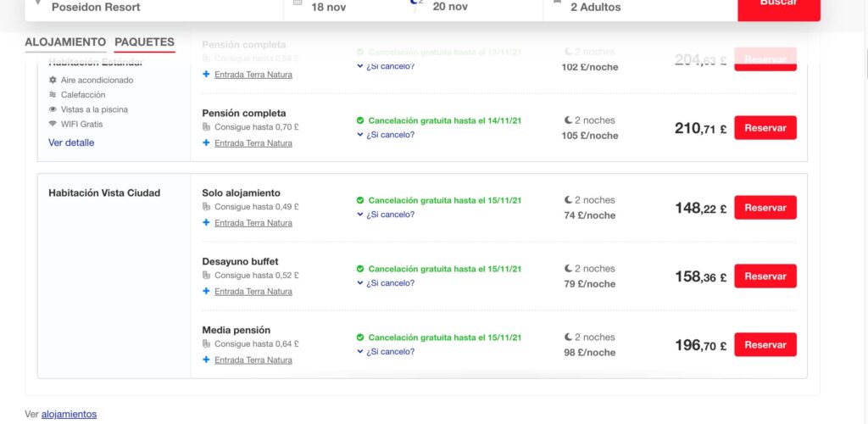Viewport: 868px width, 424px height.
Task: Follow the alojamientos link at the bottom
Action: pos(70,414)
